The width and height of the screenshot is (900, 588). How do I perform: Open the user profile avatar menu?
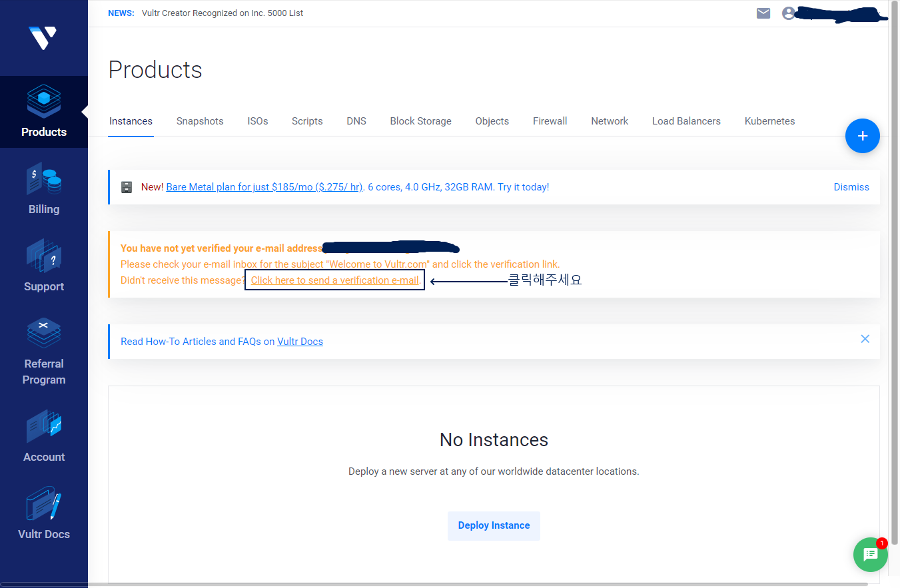click(x=789, y=13)
